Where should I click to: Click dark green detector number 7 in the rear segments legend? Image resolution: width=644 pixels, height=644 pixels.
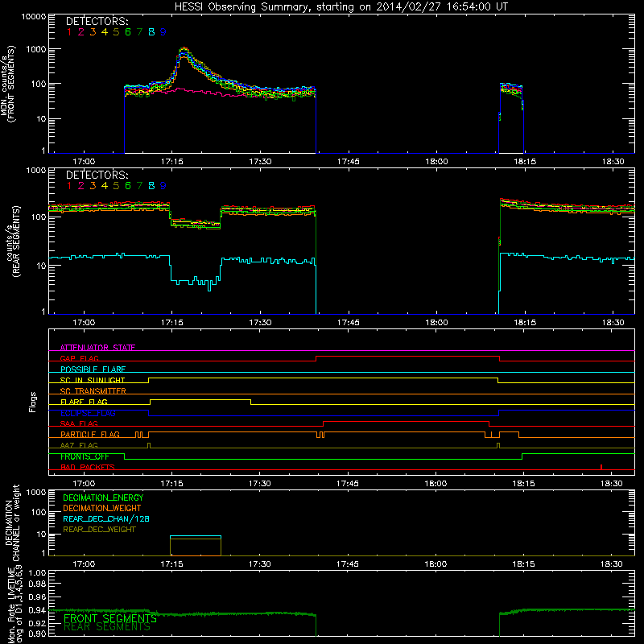tap(139, 186)
